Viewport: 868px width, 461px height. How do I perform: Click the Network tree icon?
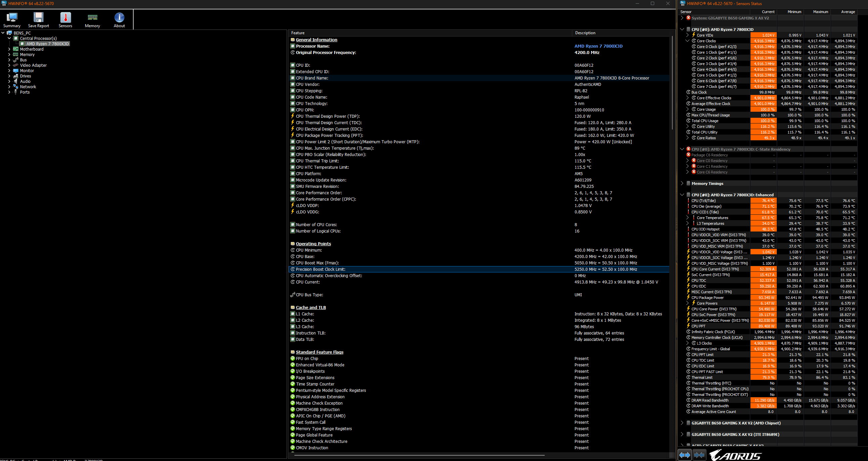[15, 87]
